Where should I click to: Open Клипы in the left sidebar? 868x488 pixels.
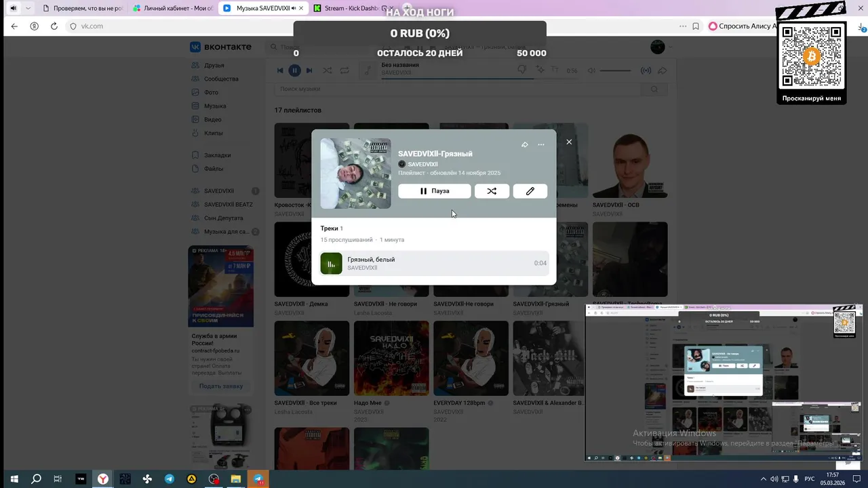coord(214,133)
